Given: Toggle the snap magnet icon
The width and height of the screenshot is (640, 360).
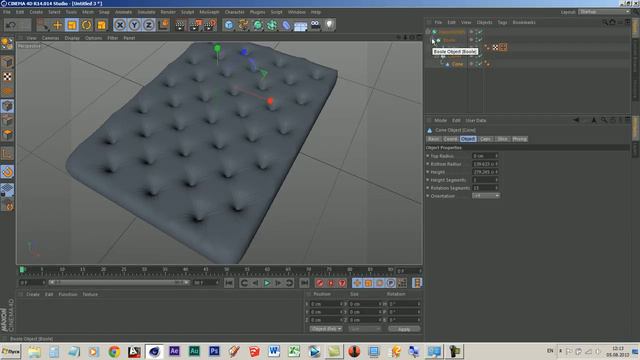Looking at the screenshot, I should tap(7, 172).
